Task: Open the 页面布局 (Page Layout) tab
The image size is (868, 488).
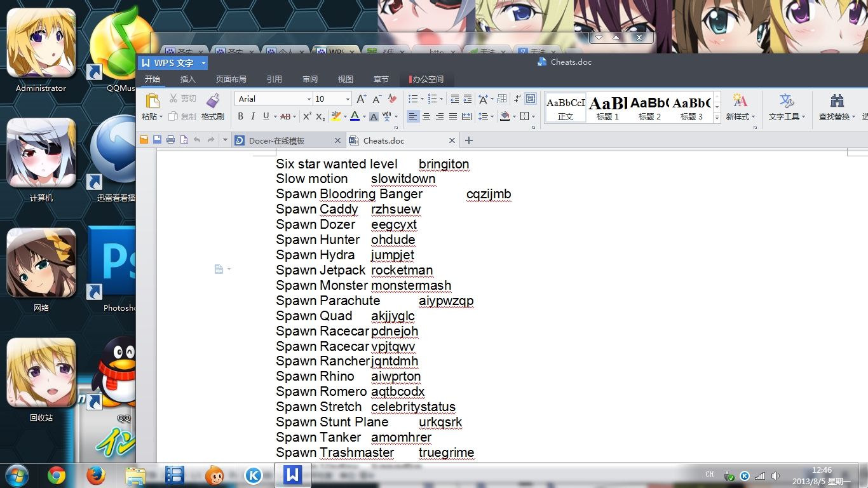Action: (x=231, y=79)
